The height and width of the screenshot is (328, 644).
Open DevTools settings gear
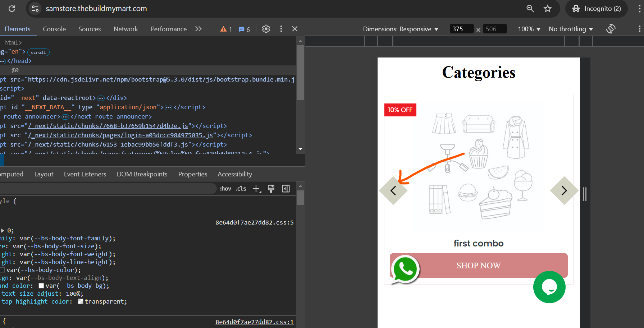266,29
